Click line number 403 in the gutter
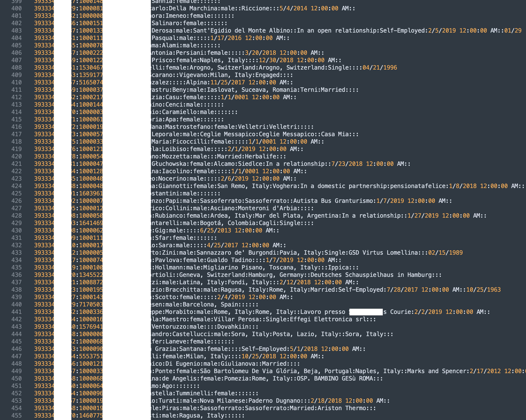 coord(17,31)
